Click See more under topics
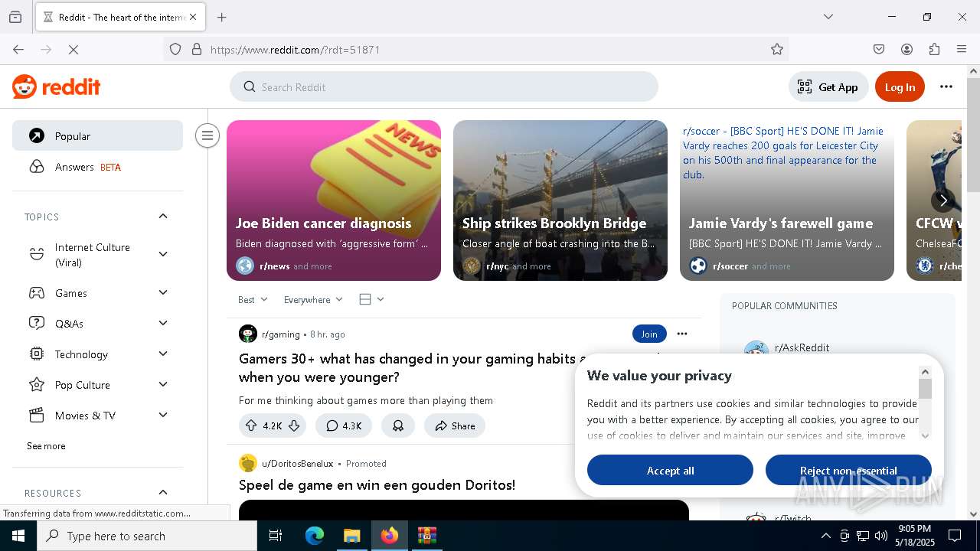Screen dimensions: 980x551 coord(46,446)
